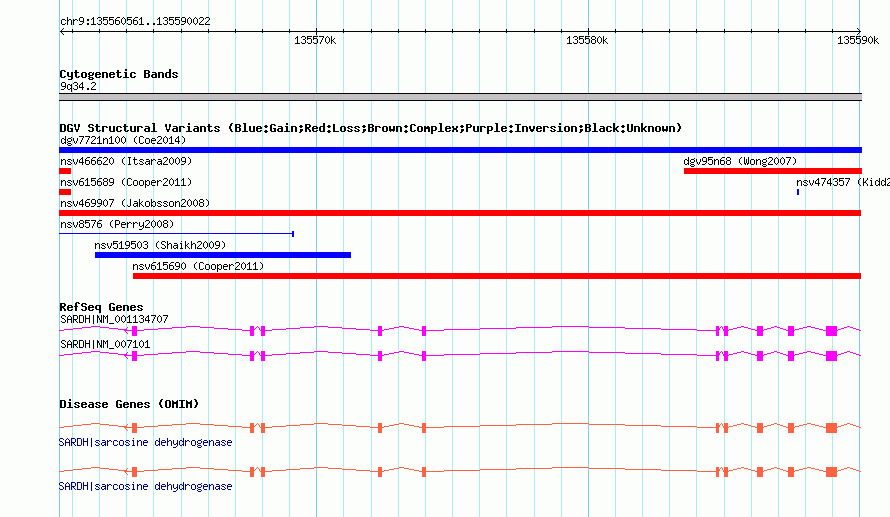Screen dimensions: 890x517
Task: Select the nsv466620 (Itsara2009) red loss bar
Action: (x=65, y=171)
